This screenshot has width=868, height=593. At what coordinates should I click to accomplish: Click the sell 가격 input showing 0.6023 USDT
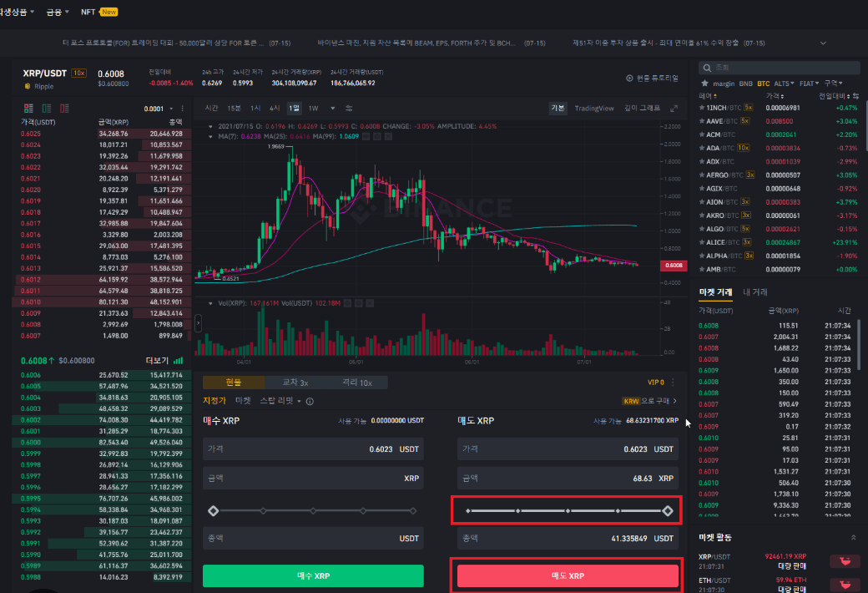(568, 449)
